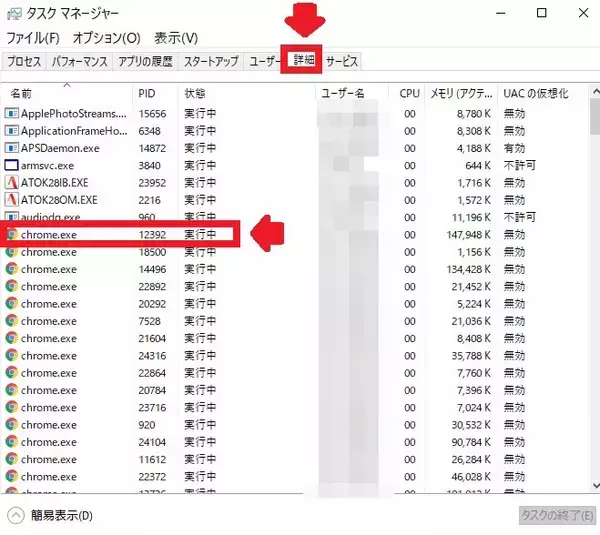600x535 pixels.
Task: Click the memory value 147,948 K
Action: (469, 235)
